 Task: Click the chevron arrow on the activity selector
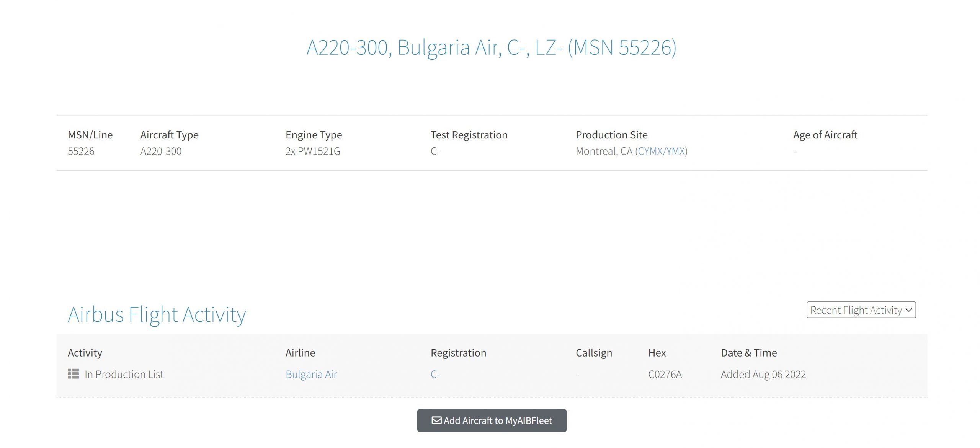(x=909, y=310)
